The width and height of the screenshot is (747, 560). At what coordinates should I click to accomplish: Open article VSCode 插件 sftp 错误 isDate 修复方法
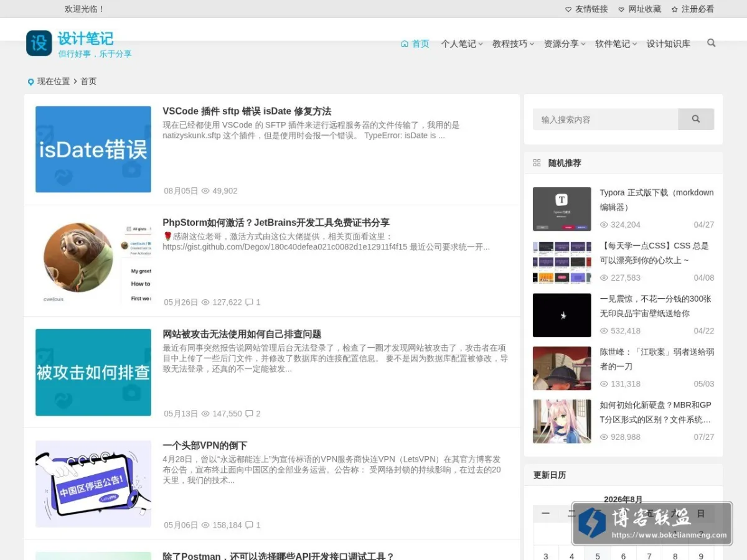[x=247, y=111]
